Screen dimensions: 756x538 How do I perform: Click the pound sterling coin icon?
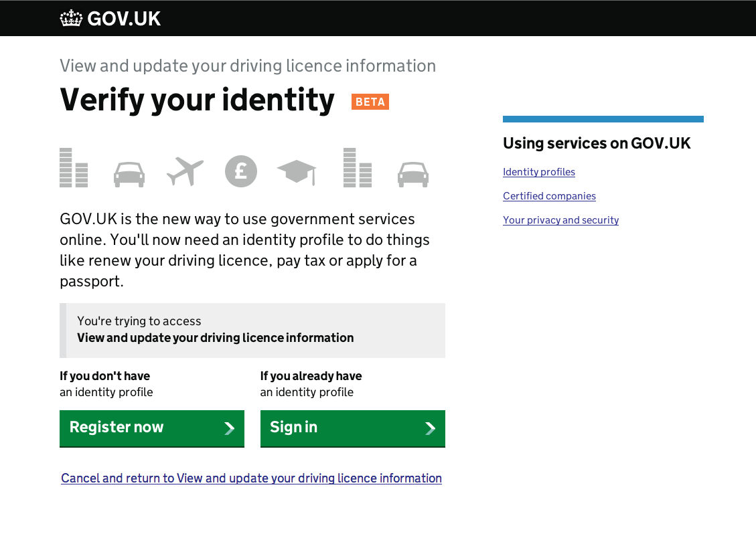(x=241, y=171)
